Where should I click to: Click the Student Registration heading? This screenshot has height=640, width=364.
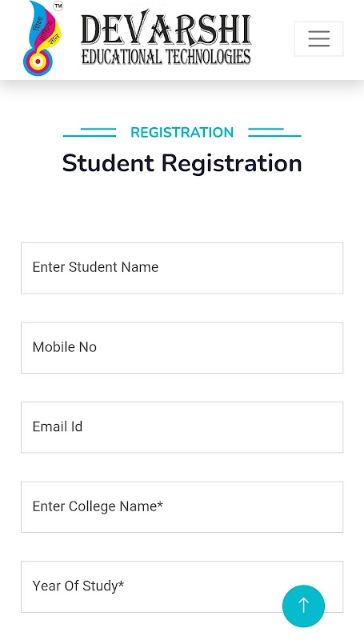[x=182, y=163]
